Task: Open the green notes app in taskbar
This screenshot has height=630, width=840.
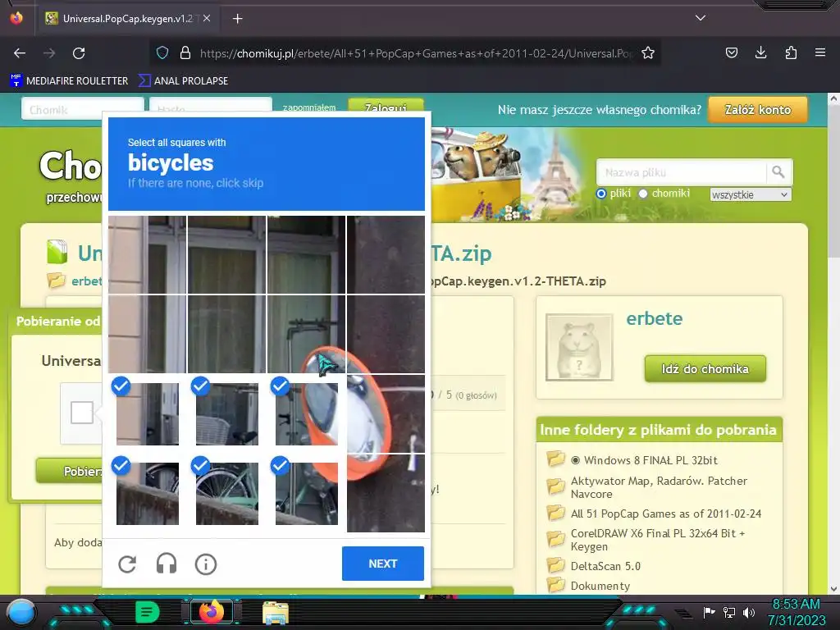Action: (148, 612)
